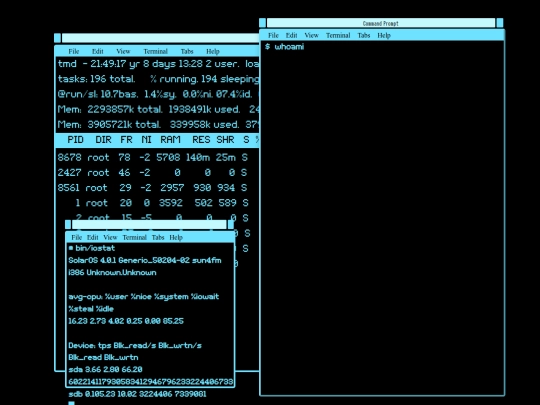Select process row with PID 8678
Image resolution: width=540 pixels, height=405 pixels.
[x=153, y=157]
